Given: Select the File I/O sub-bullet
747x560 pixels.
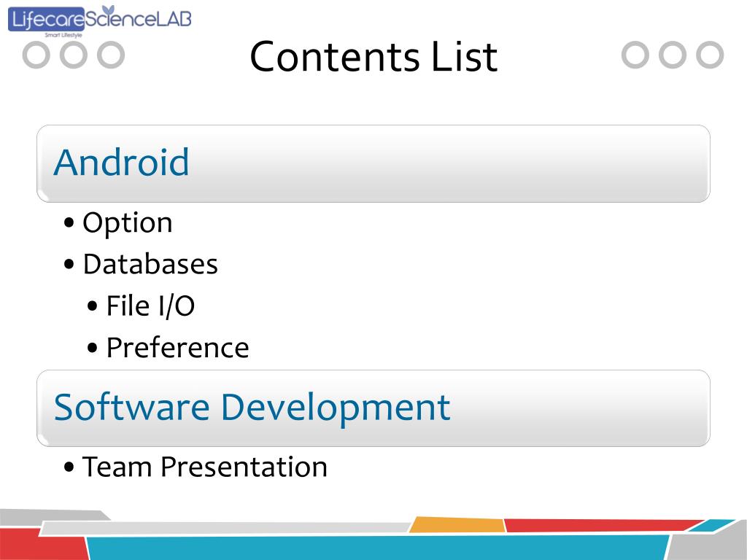Looking at the screenshot, I should tap(150, 306).
